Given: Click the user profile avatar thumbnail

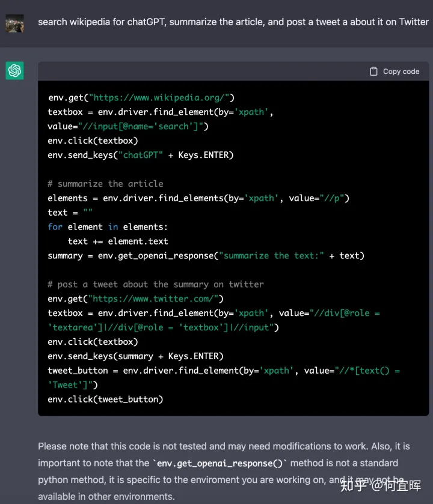Looking at the screenshot, I should [14, 23].
